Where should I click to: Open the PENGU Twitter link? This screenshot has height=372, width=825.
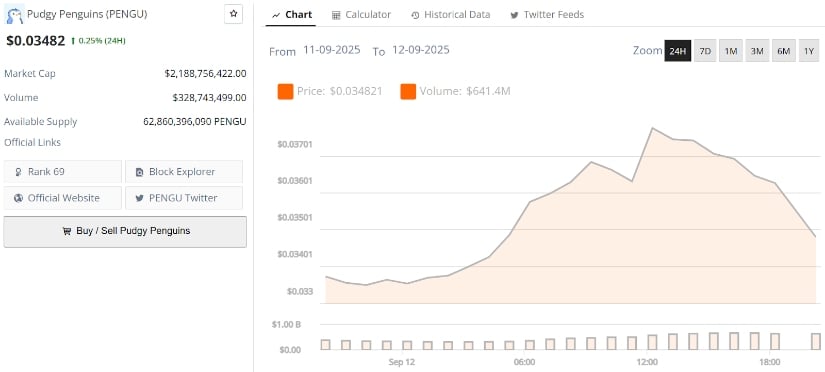pos(184,198)
